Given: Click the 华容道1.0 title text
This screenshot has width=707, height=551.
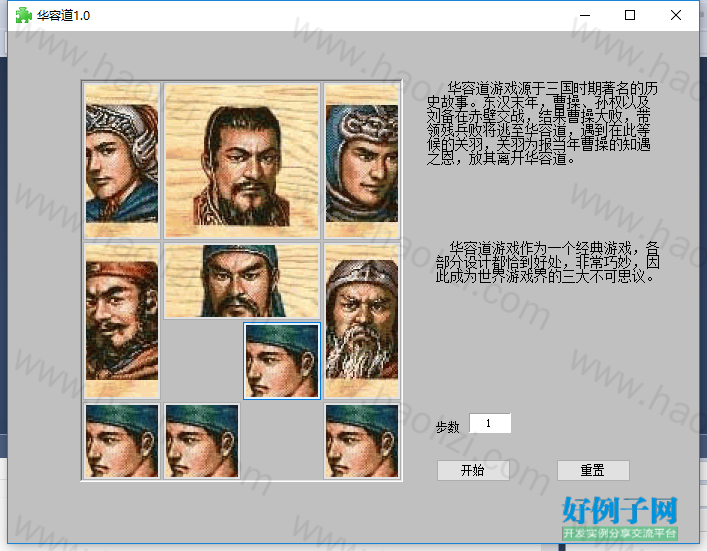Looking at the screenshot, I should pos(64,15).
